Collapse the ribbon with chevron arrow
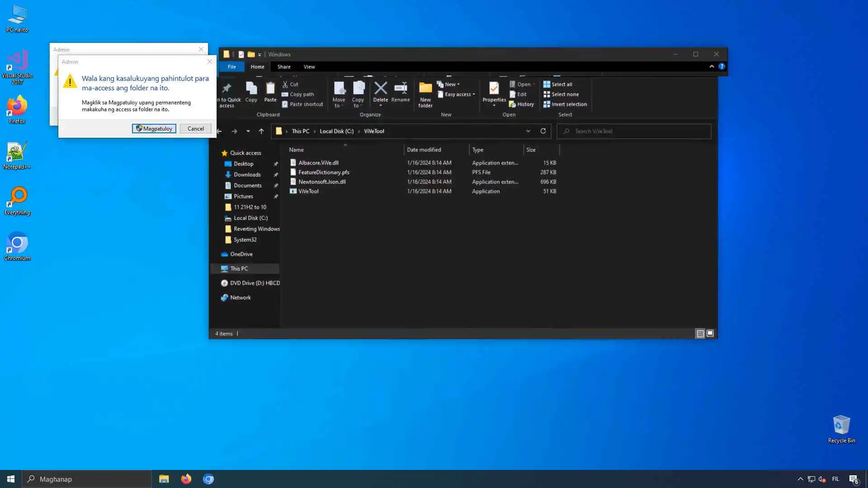The width and height of the screenshot is (868, 488). click(712, 66)
